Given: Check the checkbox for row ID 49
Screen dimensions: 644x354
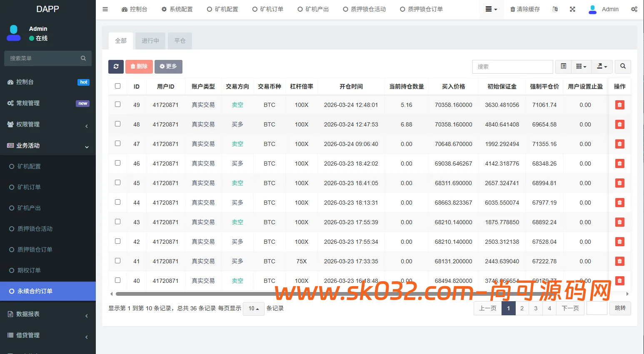Looking at the screenshot, I should [x=117, y=104].
